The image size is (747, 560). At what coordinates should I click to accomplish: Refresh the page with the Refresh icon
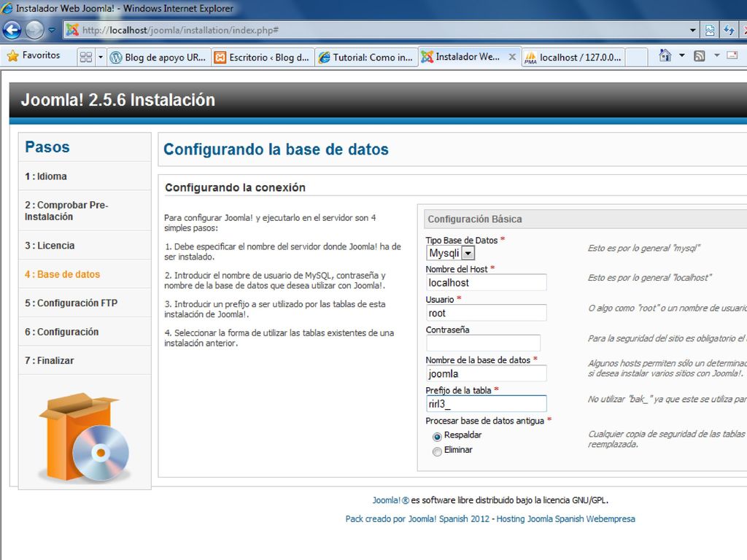point(729,30)
